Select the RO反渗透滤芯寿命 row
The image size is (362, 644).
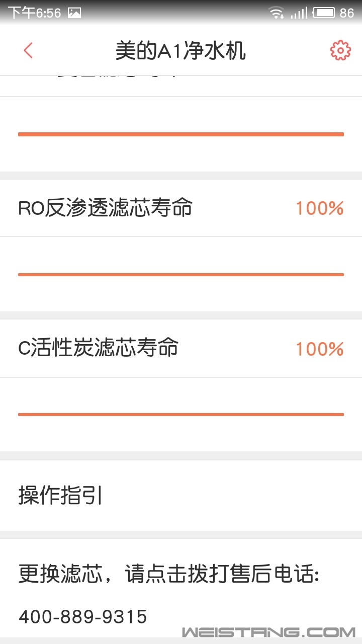click(x=181, y=208)
